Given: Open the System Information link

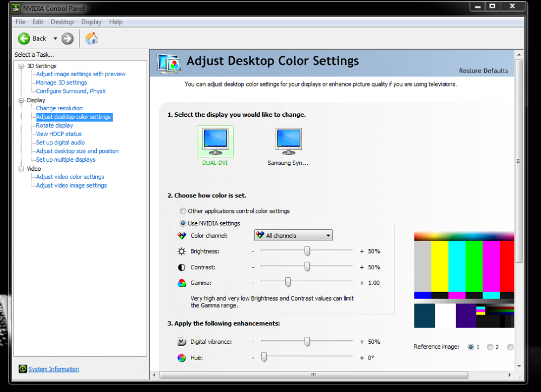Looking at the screenshot, I should click(x=54, y=369).
